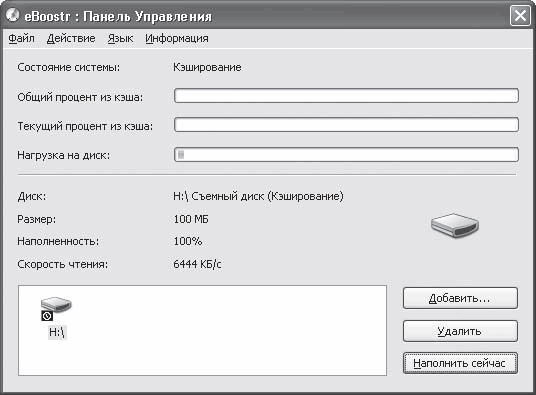The width and height of the screenshot is (536, 395).
Task: Click the clock badge on the H:\ drive icon
Action: pos(47,316)
